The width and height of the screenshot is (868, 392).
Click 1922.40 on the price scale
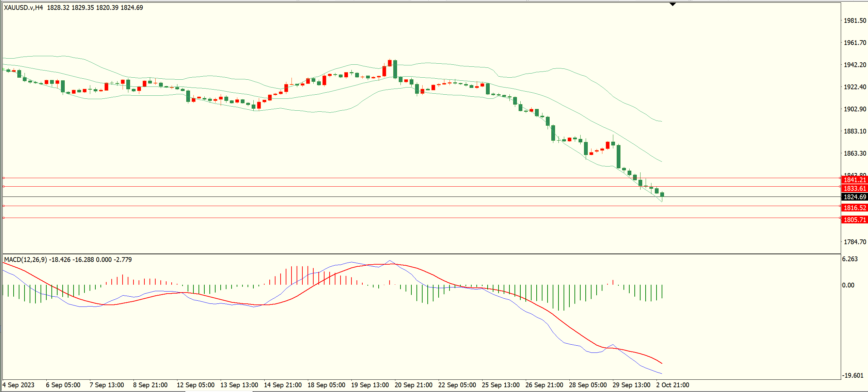pyautogui.click(x=855, y=87)
